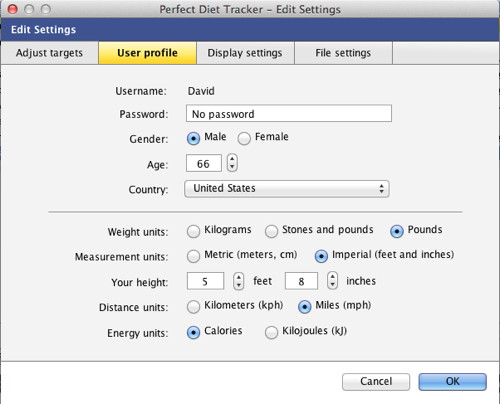Viewport: 500px width, 404px height.
Task: Click the height feet stepper arrows
Action: (238, 281)
